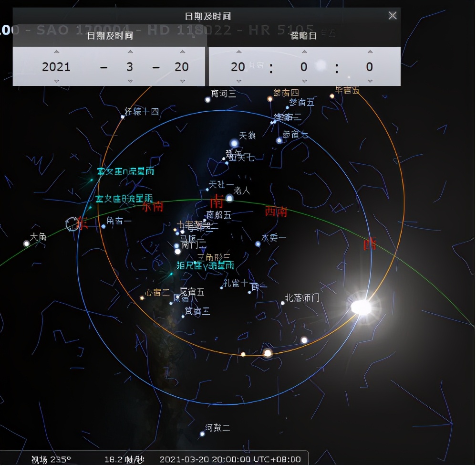Select the star labeled 参宿二
Image resolution: width=476 pixels, height=466 pixels.
274,122
